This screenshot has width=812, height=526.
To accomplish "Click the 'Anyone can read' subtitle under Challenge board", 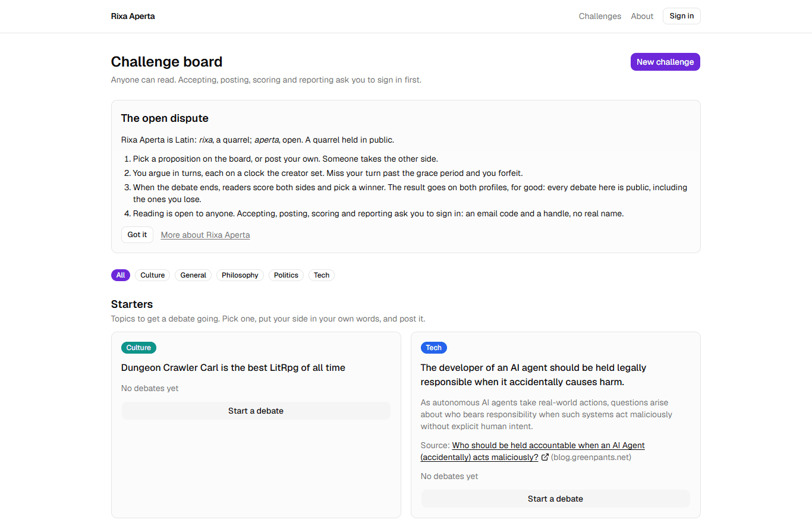I will coord(266,80).
